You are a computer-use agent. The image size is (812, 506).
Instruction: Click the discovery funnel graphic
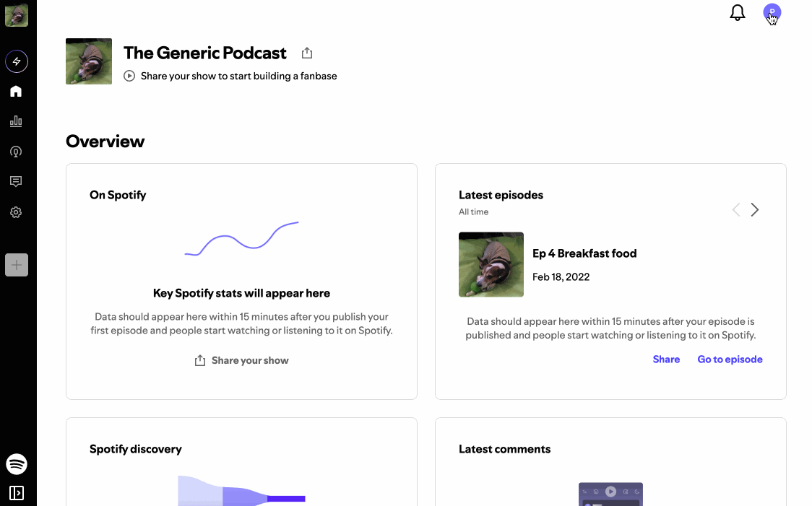click(x=241, y=490)
